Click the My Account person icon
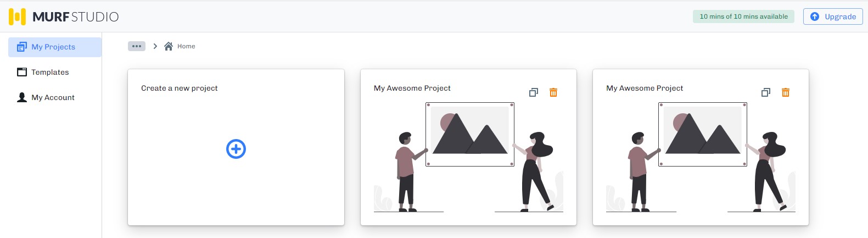868x238 pixels. pyautogui.click(x=22, y=97)
